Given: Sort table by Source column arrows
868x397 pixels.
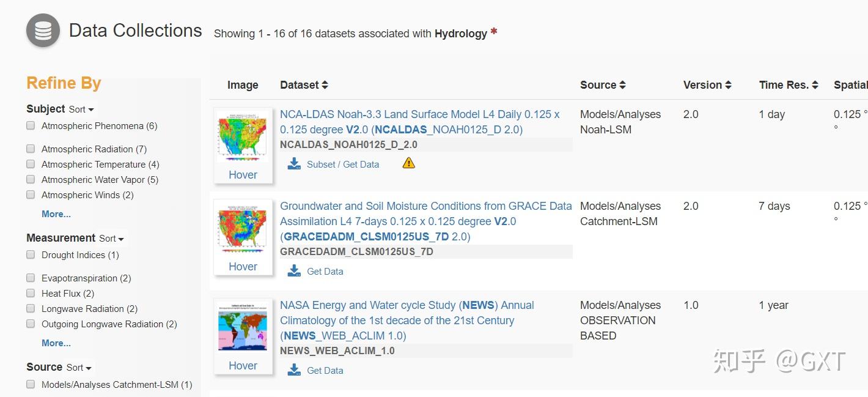Looking at the screenshot, I should pos(622,85).
